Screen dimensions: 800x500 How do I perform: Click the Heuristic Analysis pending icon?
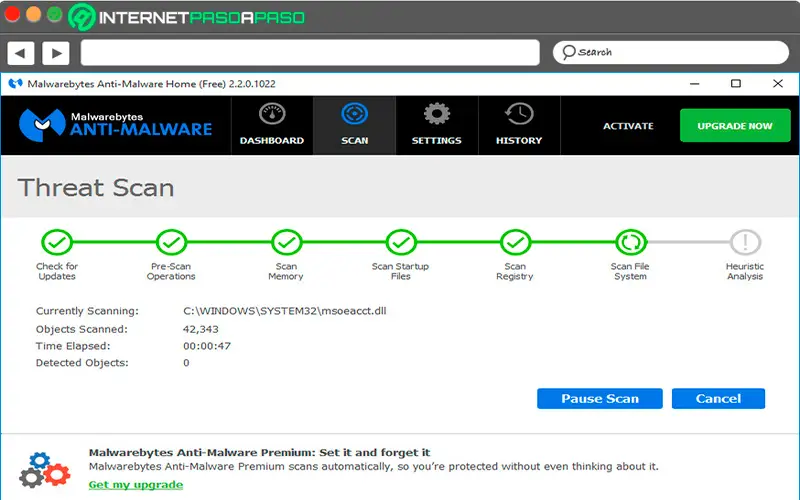(x=745, y=242)
